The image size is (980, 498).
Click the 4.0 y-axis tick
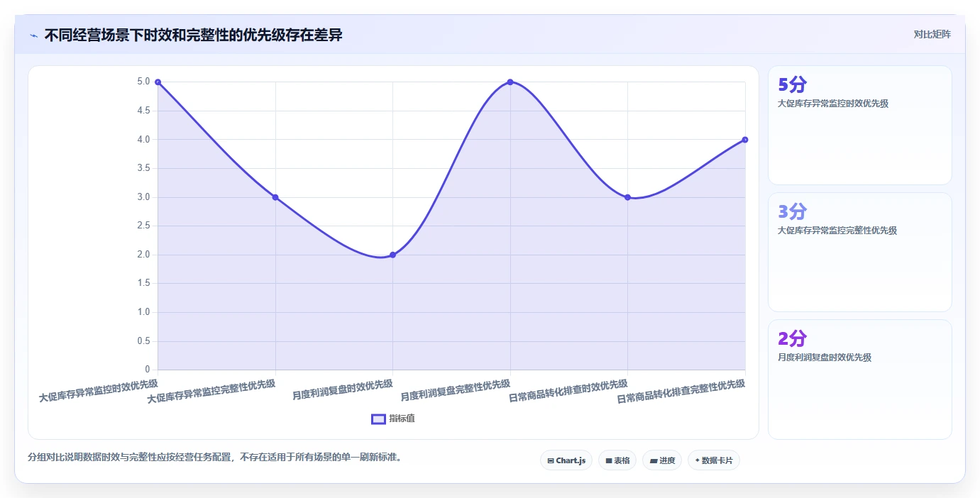tap(144, 140)
